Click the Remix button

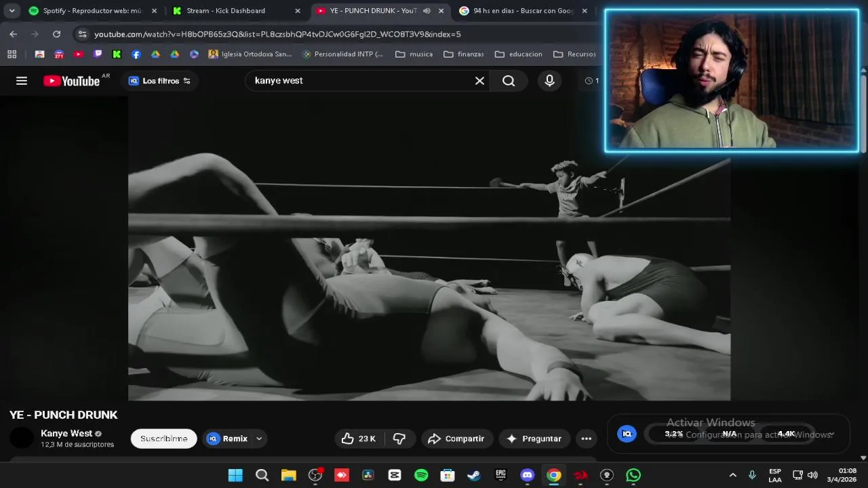click(226, 439)
